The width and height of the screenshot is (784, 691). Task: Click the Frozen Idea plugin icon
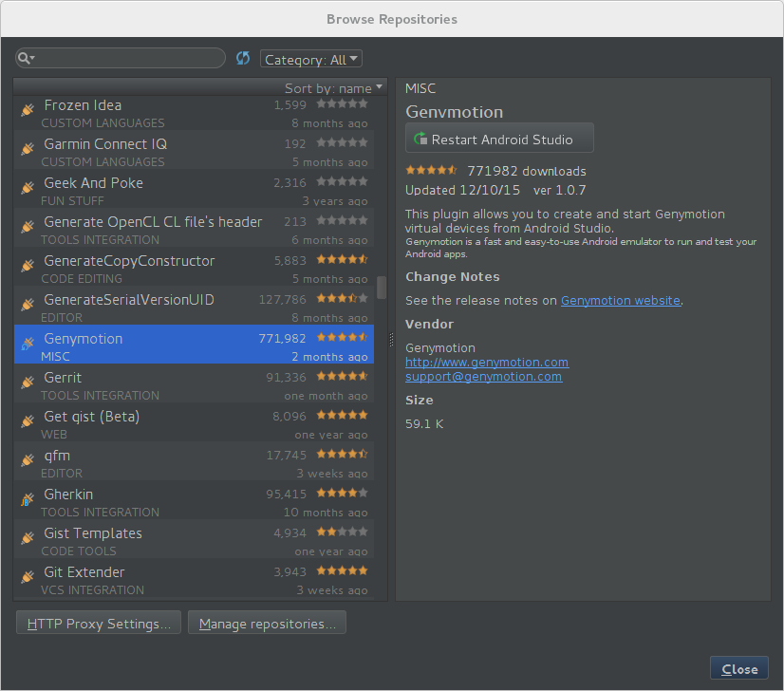28,109
